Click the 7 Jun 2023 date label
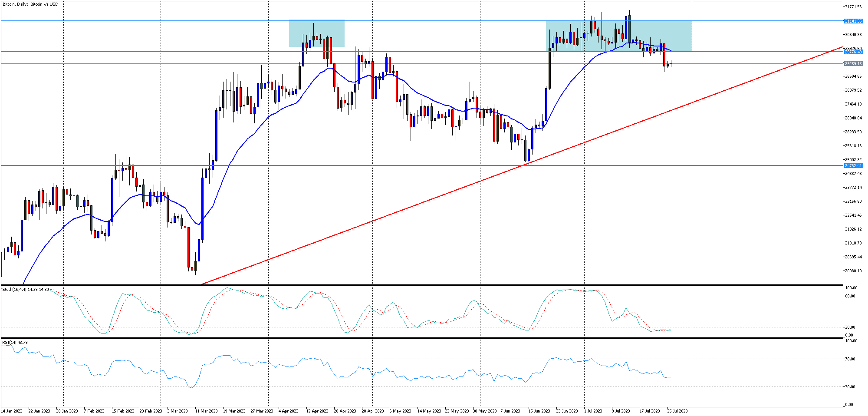 pyautogui.click(x=510, y=411)
